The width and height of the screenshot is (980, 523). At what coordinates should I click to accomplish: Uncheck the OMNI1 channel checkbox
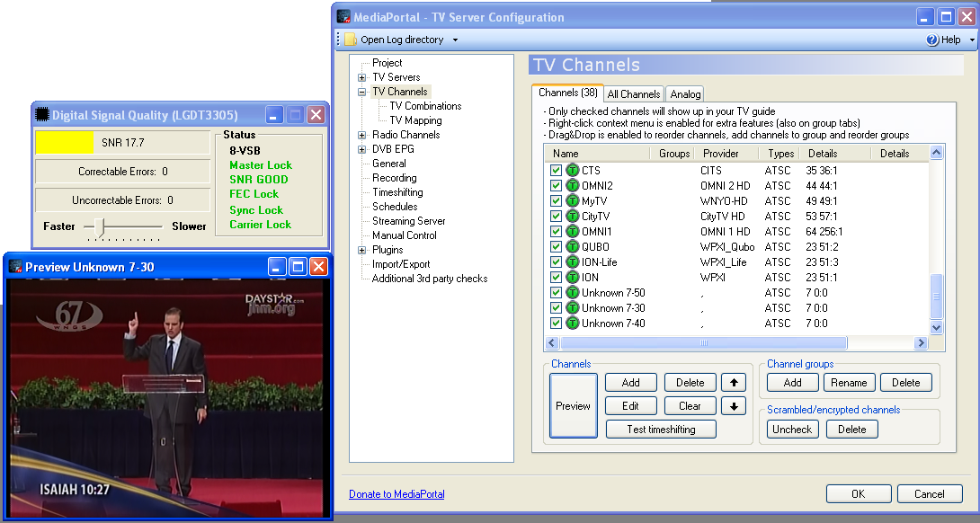point(556,231)
